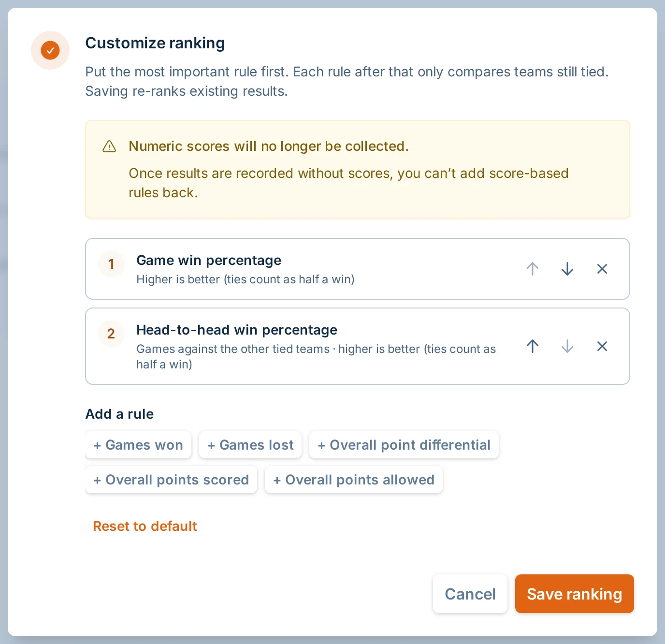Select the Game win percentage rule card title
Screen dimensions: 665x644
(x=209, y=260)
